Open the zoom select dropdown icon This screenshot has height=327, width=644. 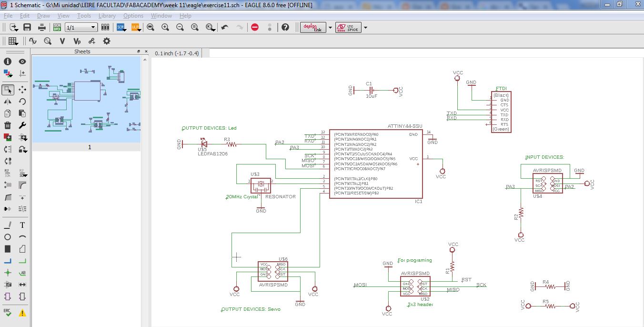pos(210,27)
